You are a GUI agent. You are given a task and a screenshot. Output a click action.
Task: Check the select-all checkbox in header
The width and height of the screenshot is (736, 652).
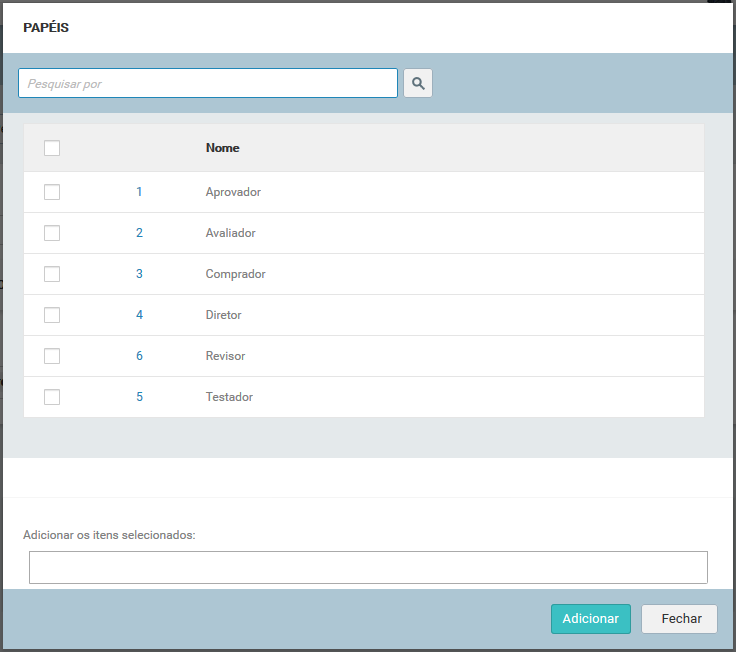pyautogui.click(x=52, y=148)
